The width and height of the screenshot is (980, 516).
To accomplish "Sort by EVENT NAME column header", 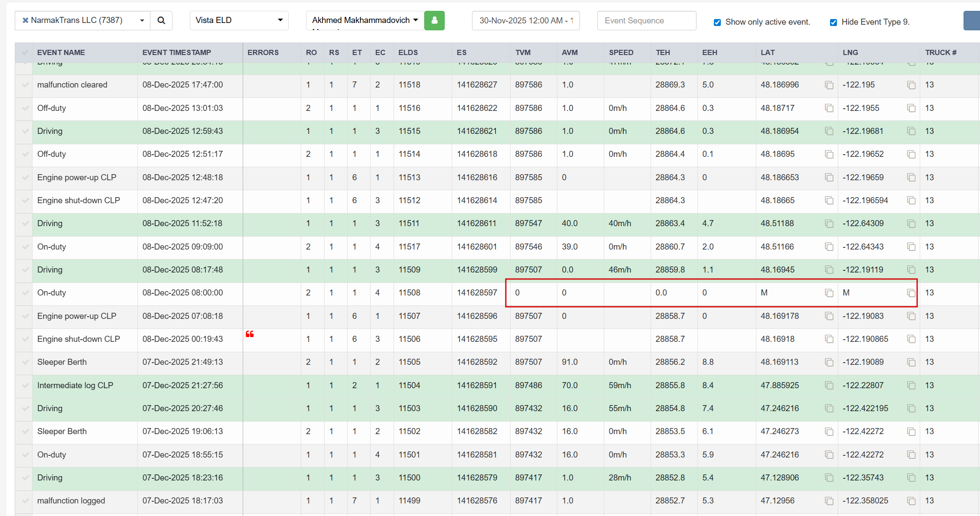I will click(61, 52).
